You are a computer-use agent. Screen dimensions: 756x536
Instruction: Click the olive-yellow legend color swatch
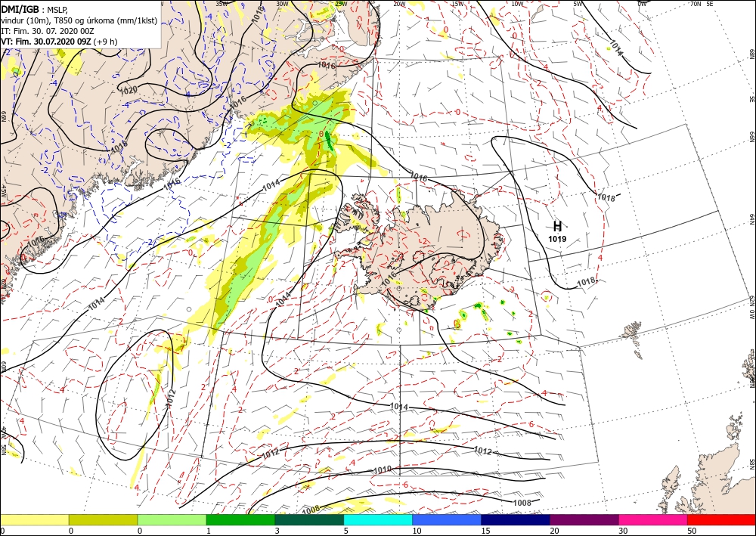click(103, 519)
